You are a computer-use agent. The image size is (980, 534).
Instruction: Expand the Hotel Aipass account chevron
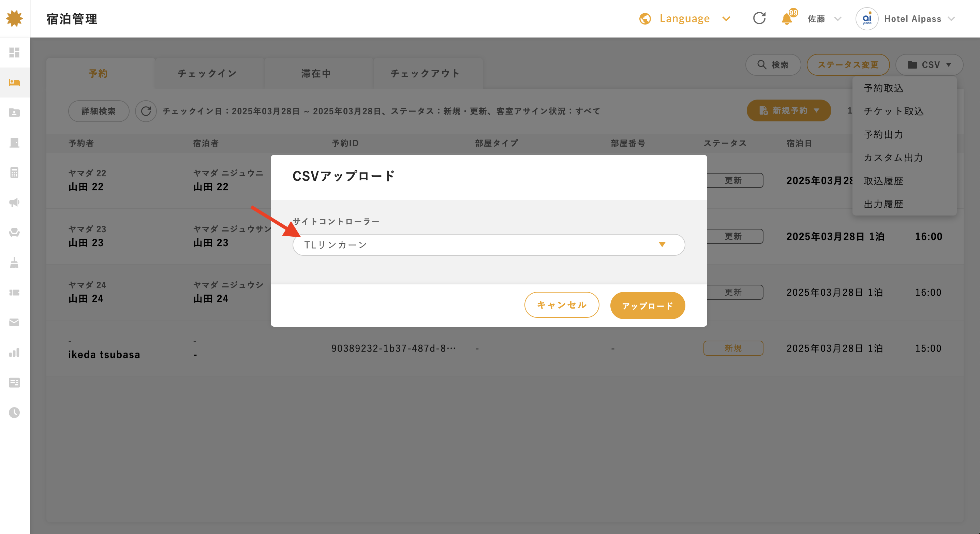click(x=951, y=19)
